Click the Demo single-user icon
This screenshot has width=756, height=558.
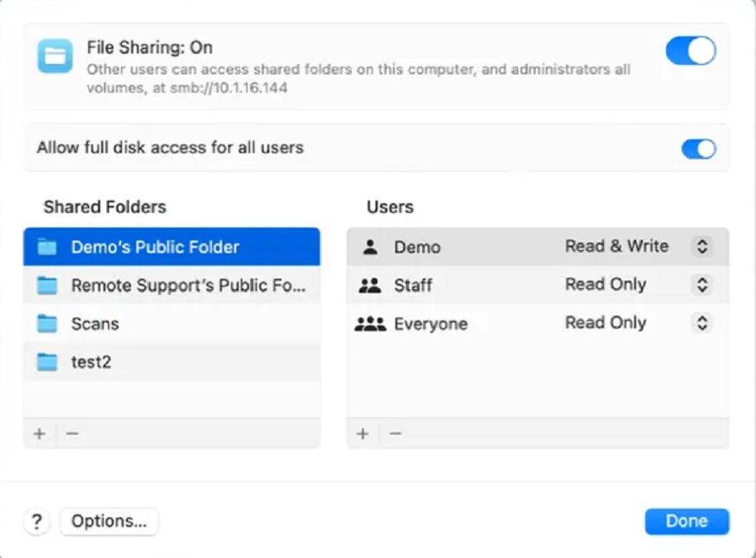pyautogui.click(x=370, y=247)
